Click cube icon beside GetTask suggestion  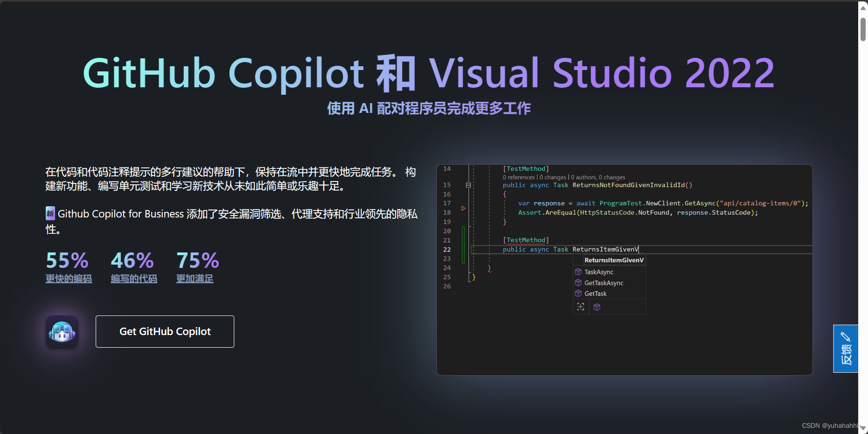tap(578, 294)
